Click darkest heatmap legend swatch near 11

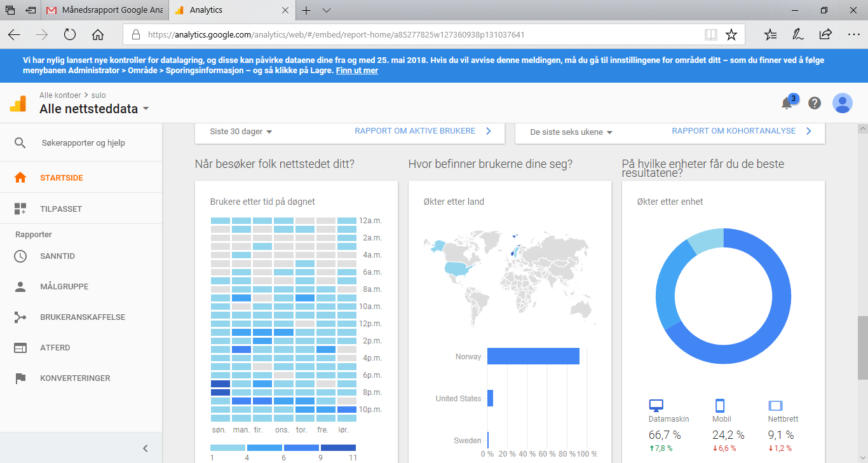338,448
